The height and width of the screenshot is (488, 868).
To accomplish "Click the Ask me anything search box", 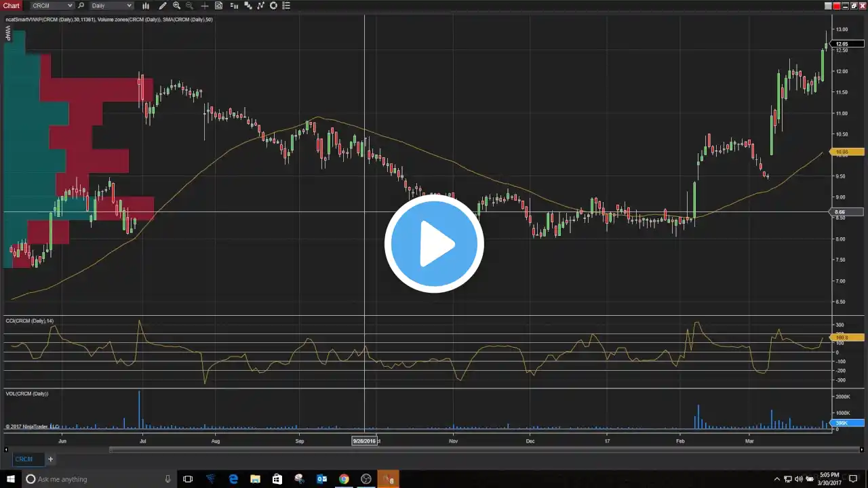I will pos(98,479).
